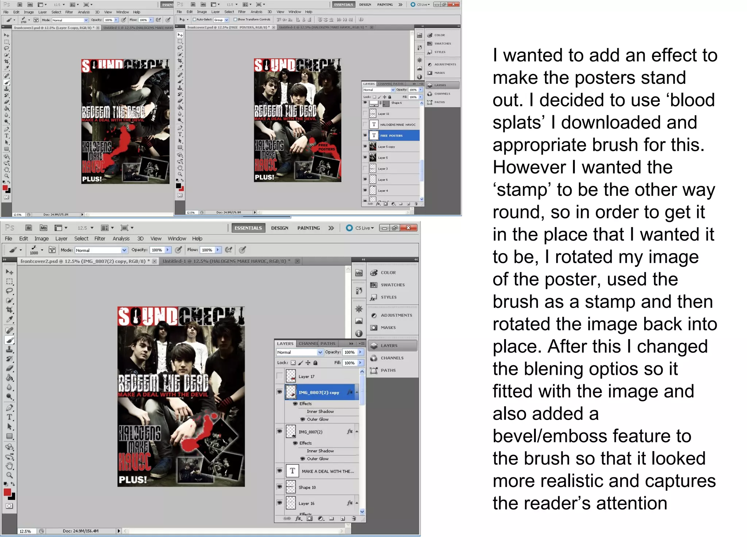Switch to the PAINTING workspace in IMG_8807(2) copy window
Screen dimensions: 747x560
pyautogui.click(x=309, y=228)
